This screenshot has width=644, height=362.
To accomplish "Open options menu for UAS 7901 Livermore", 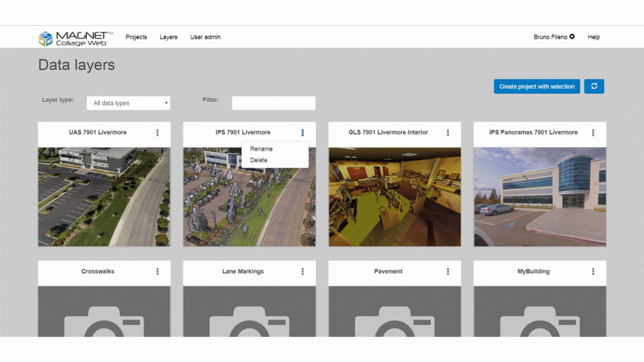I will [157, 133].
